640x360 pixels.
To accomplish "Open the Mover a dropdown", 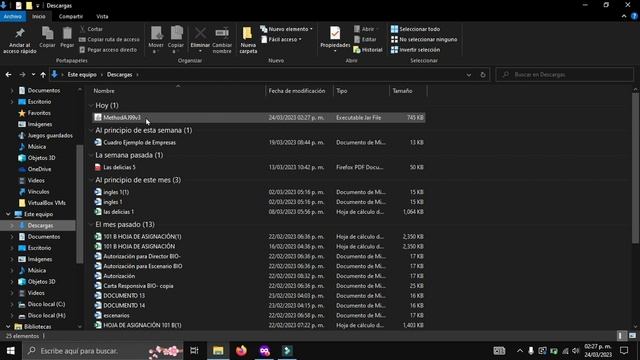I will click(x=156, y=40).
